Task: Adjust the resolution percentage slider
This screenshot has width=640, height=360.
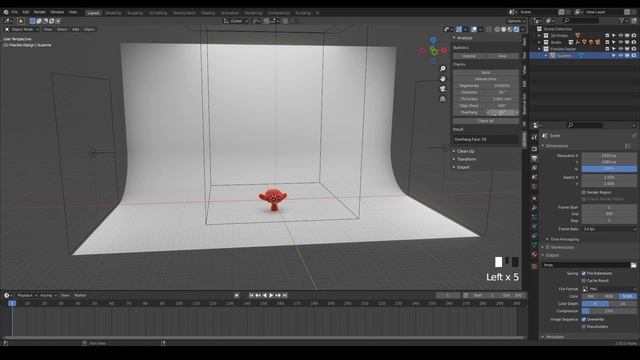Action: coord(609,169)
